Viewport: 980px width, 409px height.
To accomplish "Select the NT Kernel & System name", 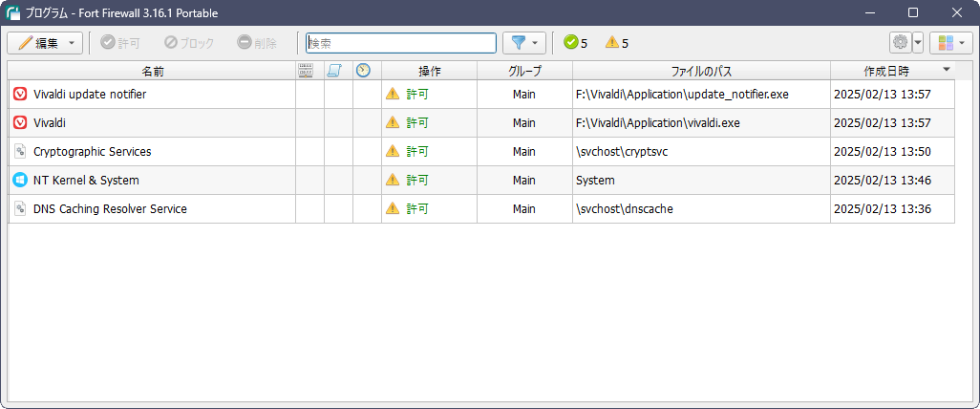I will [86, 180].
